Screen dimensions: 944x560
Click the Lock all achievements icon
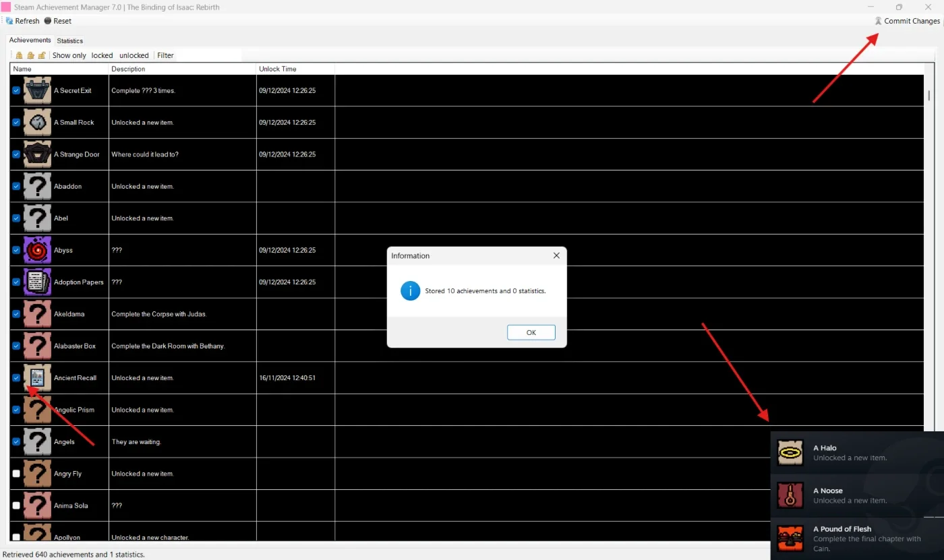point(20,55)
